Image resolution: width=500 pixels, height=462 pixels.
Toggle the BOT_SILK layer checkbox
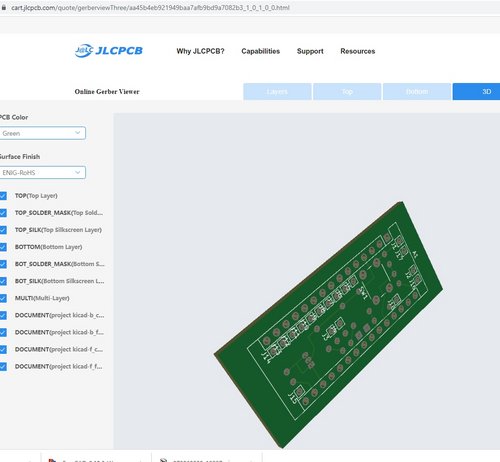[x=3, y=281]
